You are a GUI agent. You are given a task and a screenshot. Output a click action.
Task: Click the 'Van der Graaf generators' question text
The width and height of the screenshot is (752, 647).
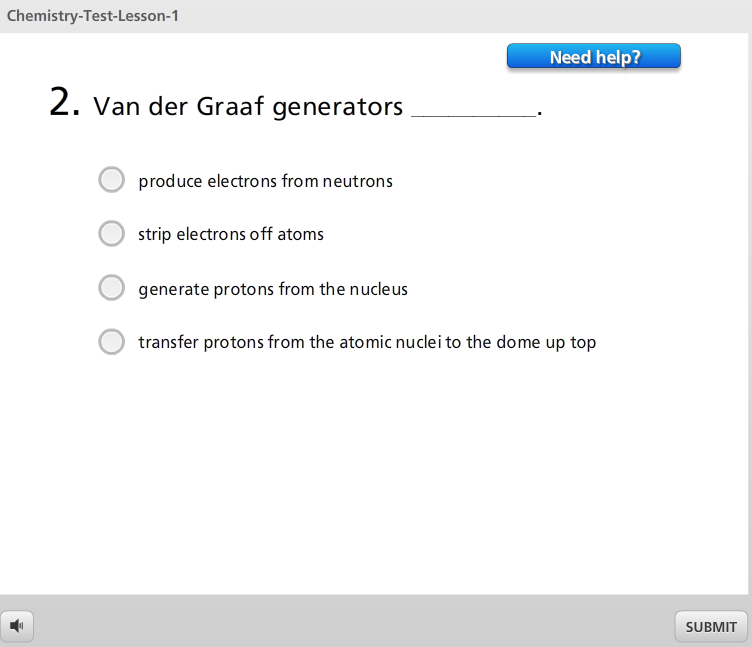coord(248,106)
